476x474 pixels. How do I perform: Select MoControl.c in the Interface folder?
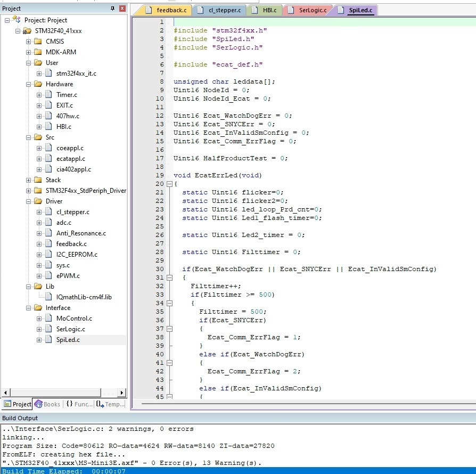click(74, 318)
